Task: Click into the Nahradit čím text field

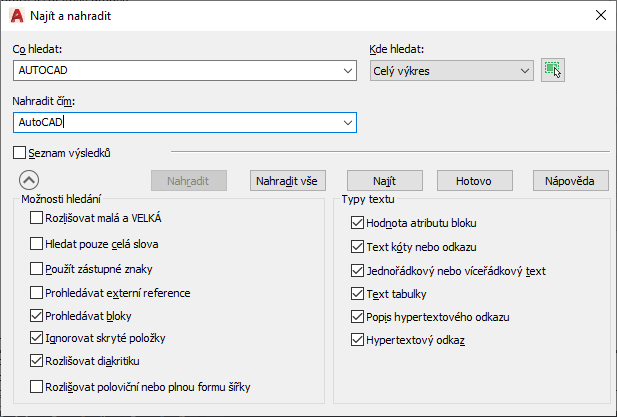Action: [180, 122]
